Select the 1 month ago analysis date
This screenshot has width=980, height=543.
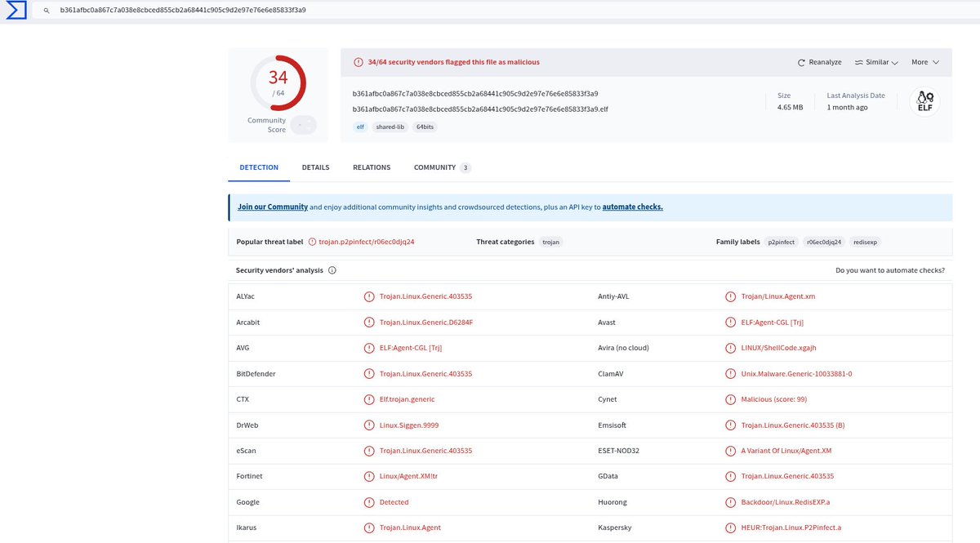click(848, 108)
